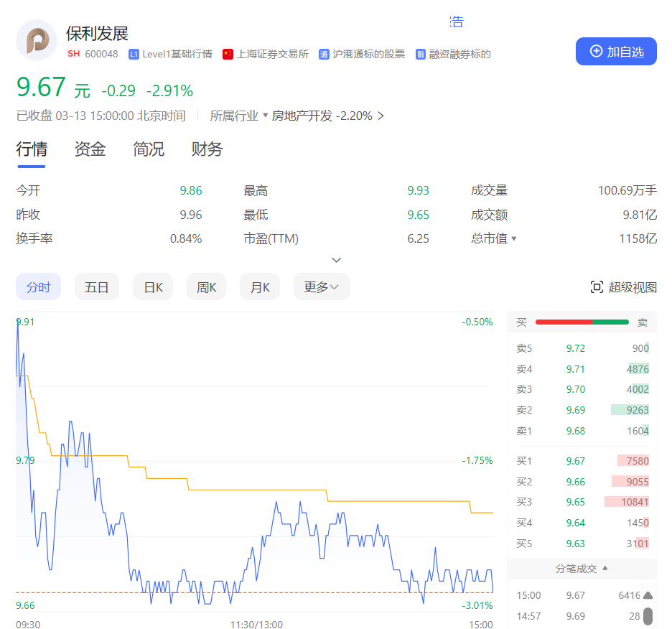Viewport: 672px width, 629px height.
Task: Click the SH market tag
Action: (x=74, y=54)
